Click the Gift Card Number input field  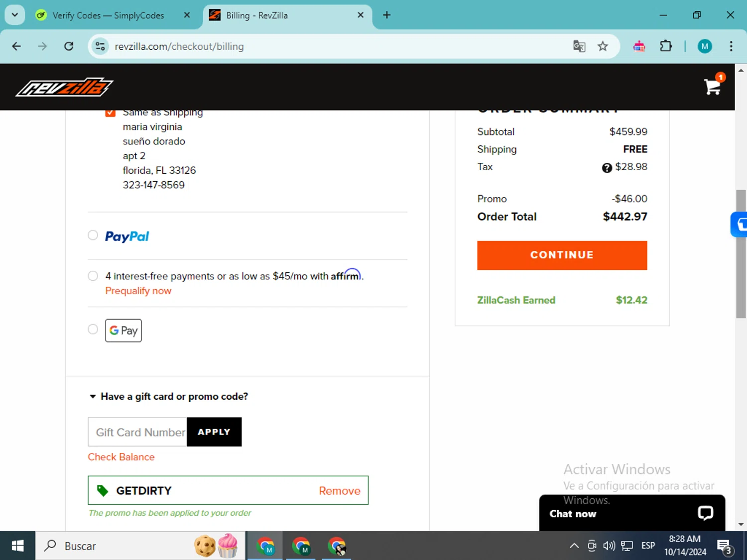[x=137, y=432]
